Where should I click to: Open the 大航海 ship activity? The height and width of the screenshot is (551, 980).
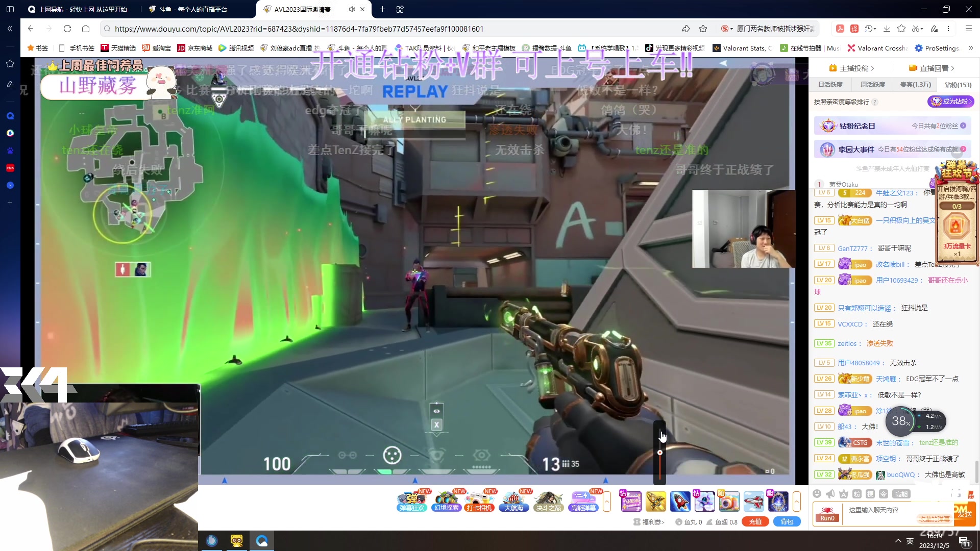tap(513, 501)
